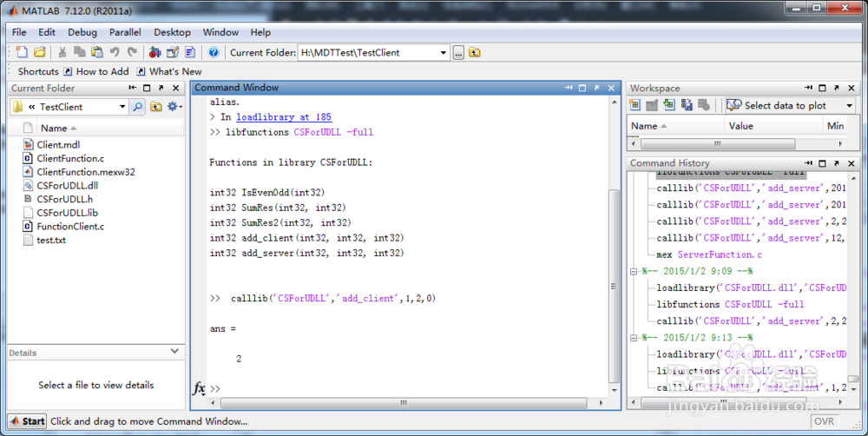
Task: Select FunctionClient.c file
Action: pos(63,226)
